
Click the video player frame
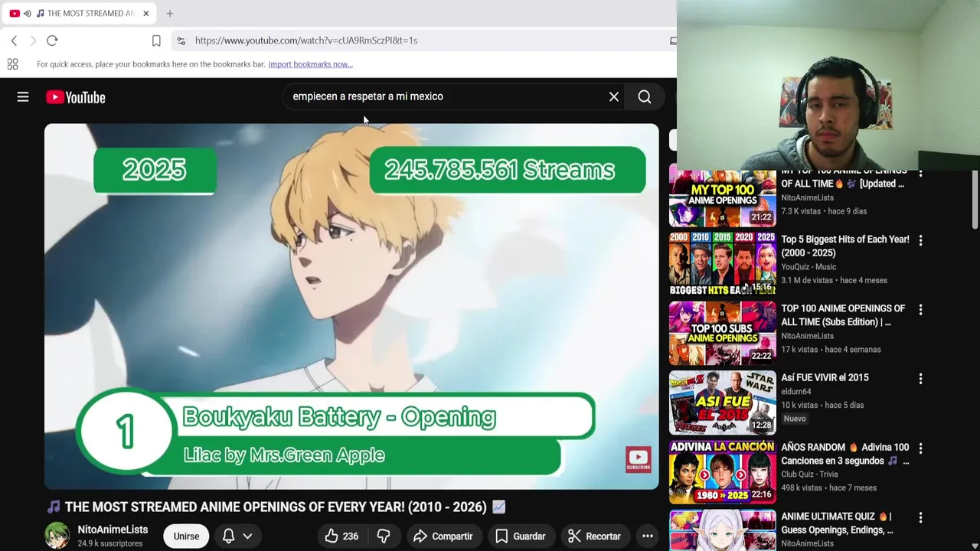[351, 306]
